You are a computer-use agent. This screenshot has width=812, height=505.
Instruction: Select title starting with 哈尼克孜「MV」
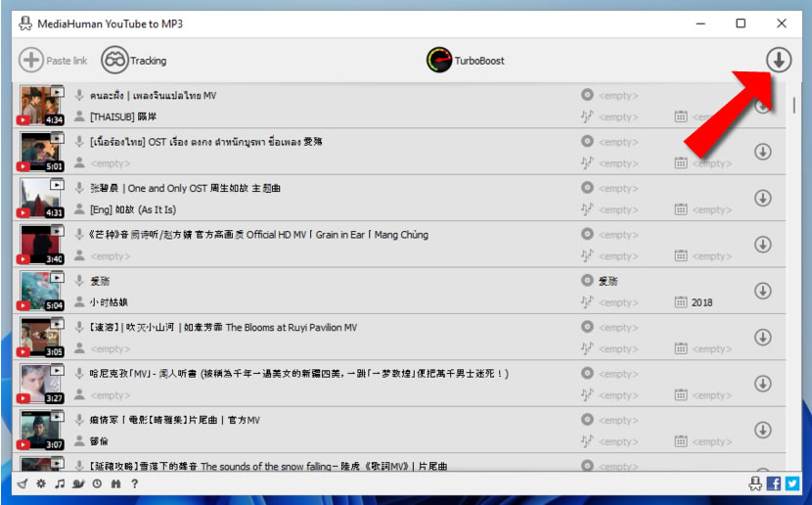pos(298,374)
